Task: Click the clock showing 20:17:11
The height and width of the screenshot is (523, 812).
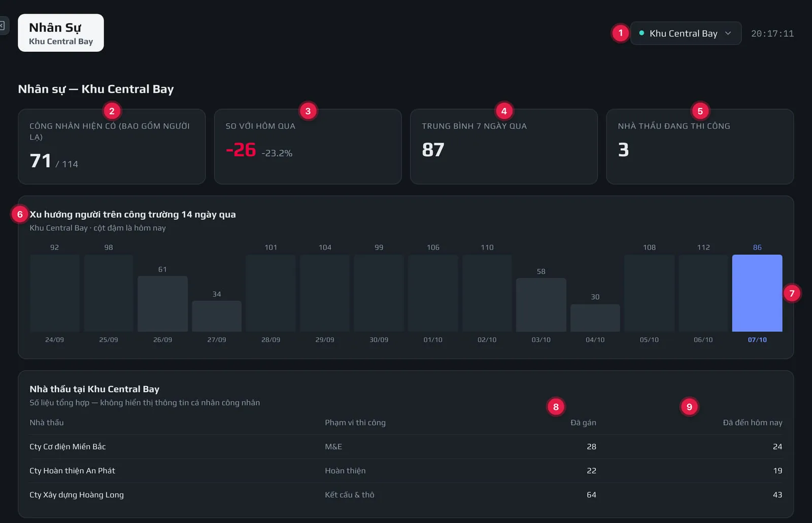Action: [x=772, y=33]
